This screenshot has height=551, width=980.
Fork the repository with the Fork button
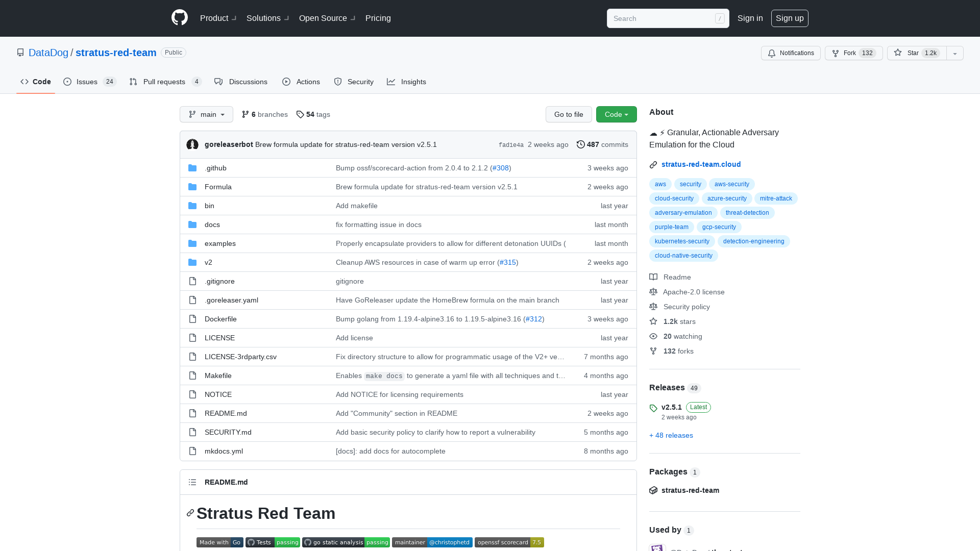[853, 53]
